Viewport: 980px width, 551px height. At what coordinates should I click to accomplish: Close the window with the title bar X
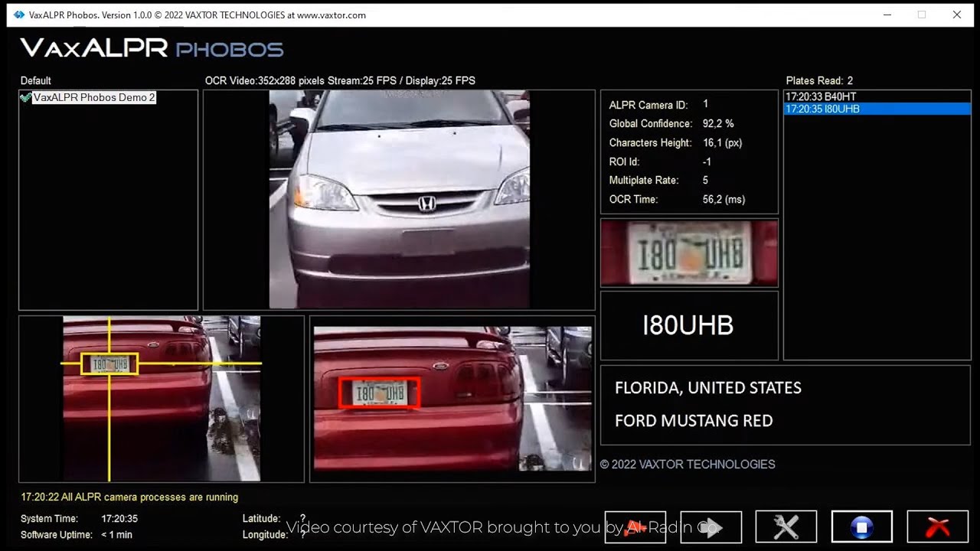[x=957, y=15]
